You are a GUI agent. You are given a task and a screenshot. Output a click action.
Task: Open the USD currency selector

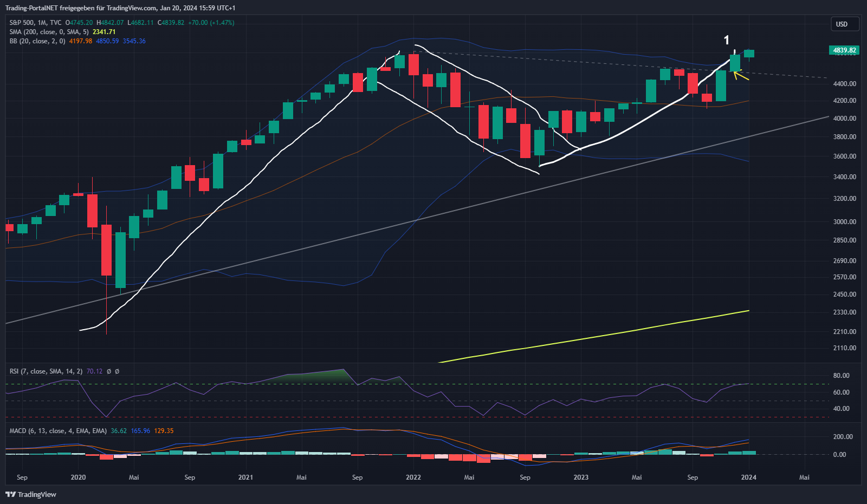[x=844, y=24]
